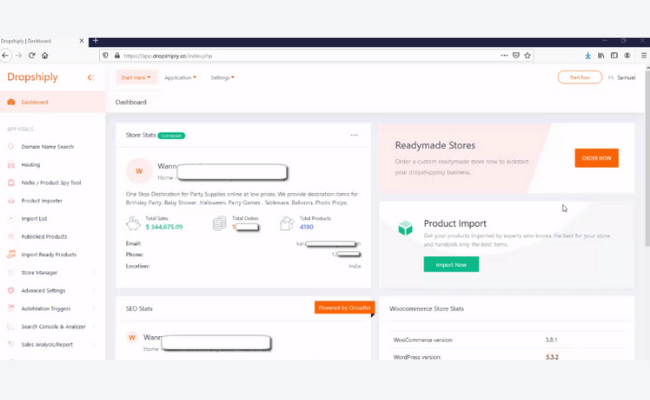Image resolution: width=650 pixels, height=400 pixels.
Task: Open Domain Name Search page
Action: [48, 147]
